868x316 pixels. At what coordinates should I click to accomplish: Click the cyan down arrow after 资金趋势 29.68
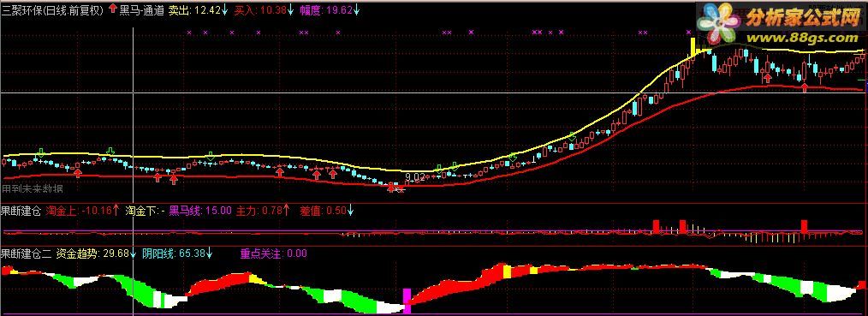pos(133,253)
